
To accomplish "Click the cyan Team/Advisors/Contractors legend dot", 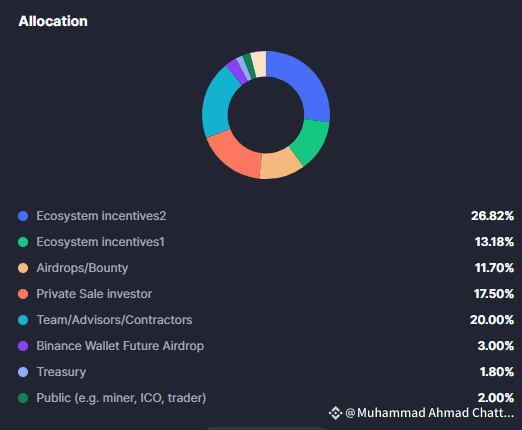I will pos(23,320).
